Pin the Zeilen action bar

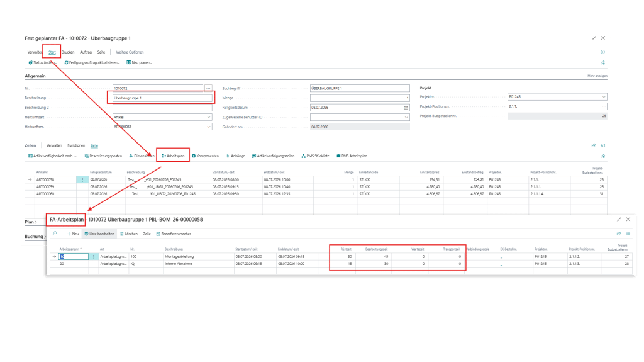click(603, 156)
